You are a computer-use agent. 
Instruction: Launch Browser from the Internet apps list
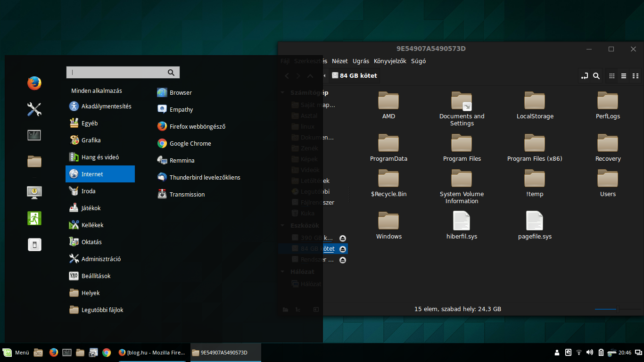point(174,92)
